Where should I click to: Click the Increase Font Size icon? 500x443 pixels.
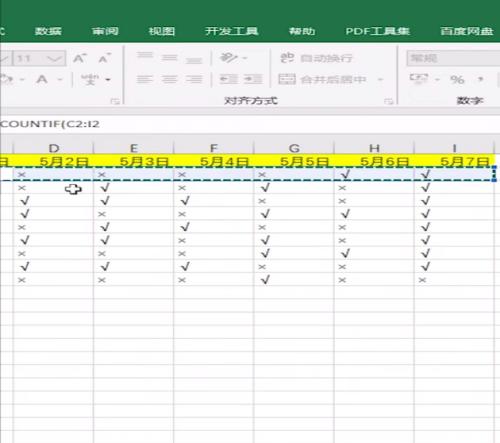[79, 59]
